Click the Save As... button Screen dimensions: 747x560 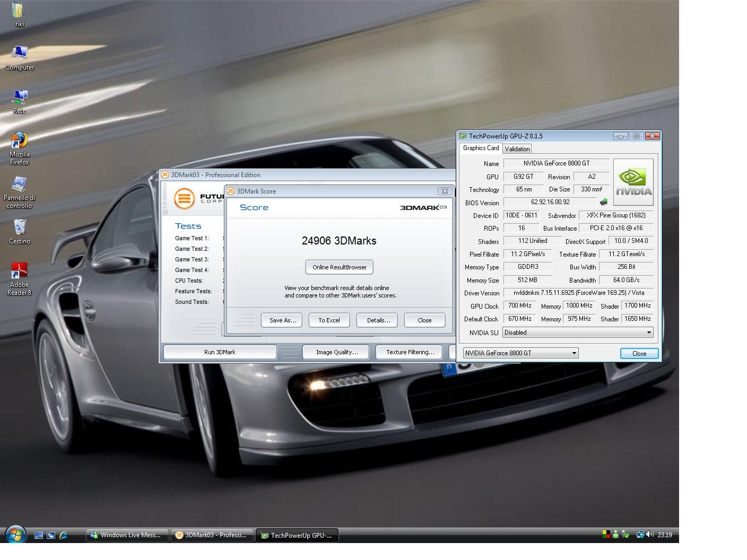click(282, 320)
